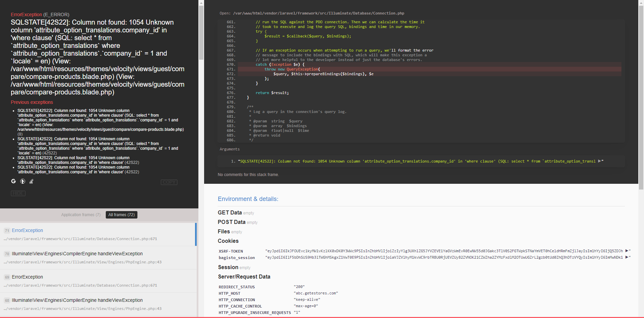
Task: Select frame 68 CompilerEngine handleViewException
Action: point(98,304)
